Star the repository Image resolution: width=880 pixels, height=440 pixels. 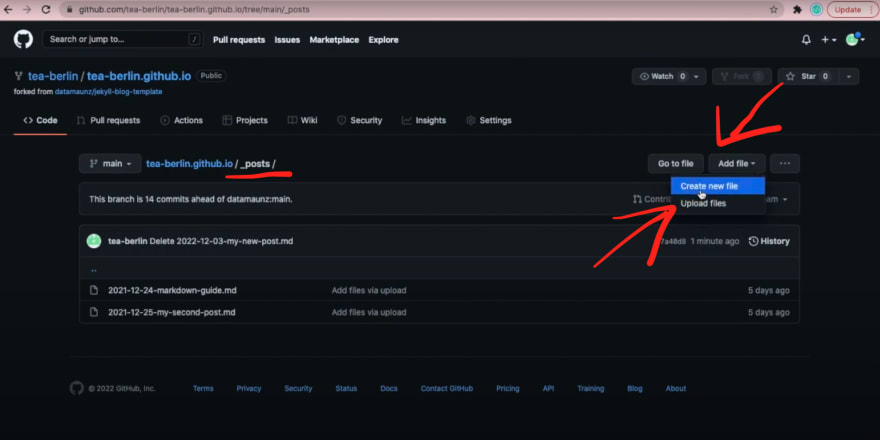click(x=808, y=76)
